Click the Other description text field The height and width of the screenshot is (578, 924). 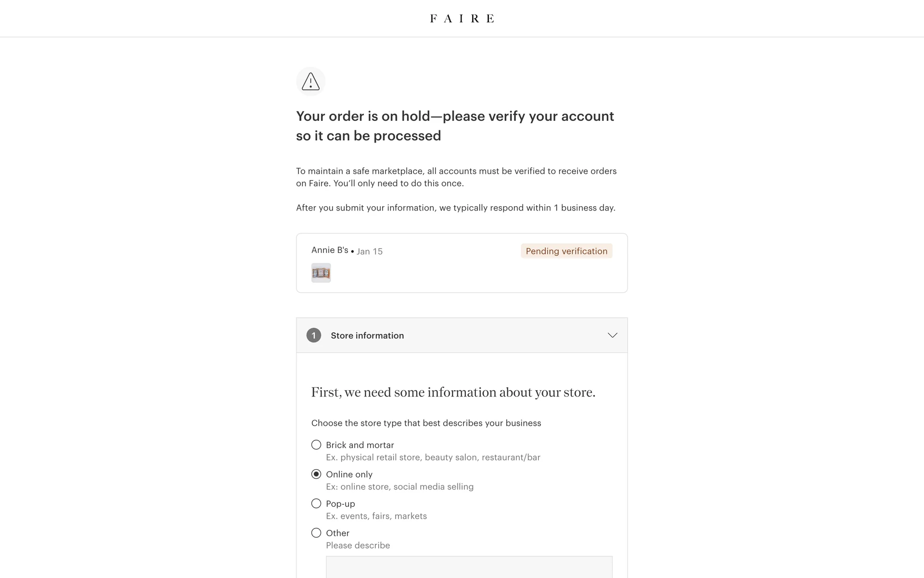469,567
